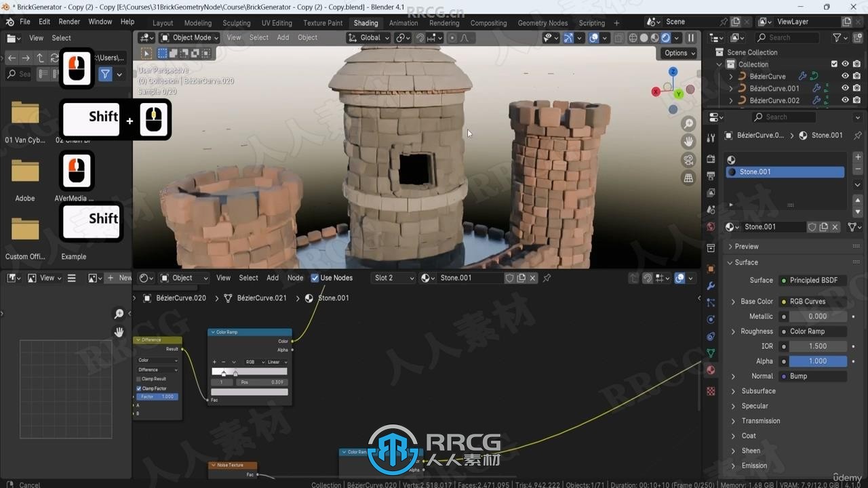Switch to the Texture Paint workspace tab

pos(323,23)
